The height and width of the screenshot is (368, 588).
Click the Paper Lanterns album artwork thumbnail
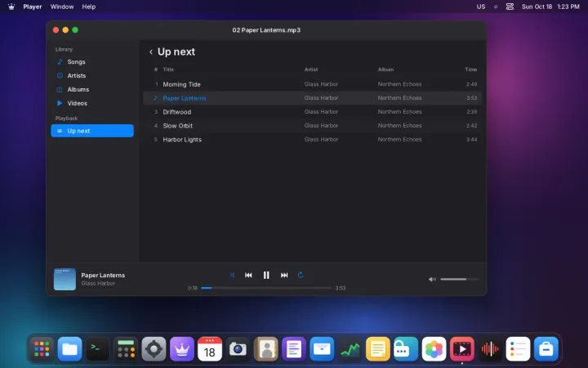65,280
